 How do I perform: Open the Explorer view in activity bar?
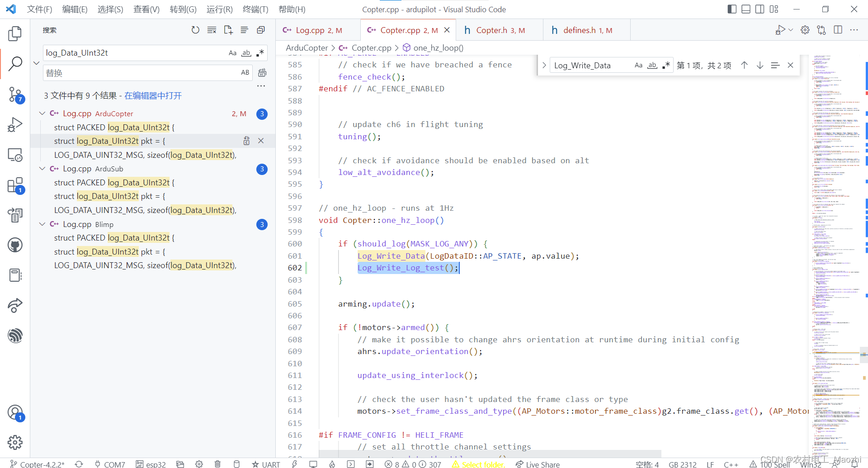tap(15, 33)
